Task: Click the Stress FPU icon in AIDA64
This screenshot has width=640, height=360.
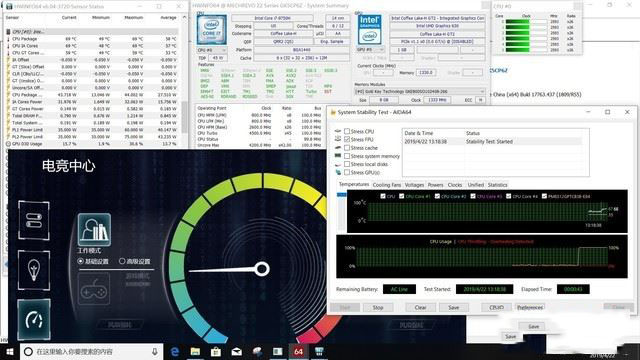Action: pyautogui.click(x=338, y=140)
